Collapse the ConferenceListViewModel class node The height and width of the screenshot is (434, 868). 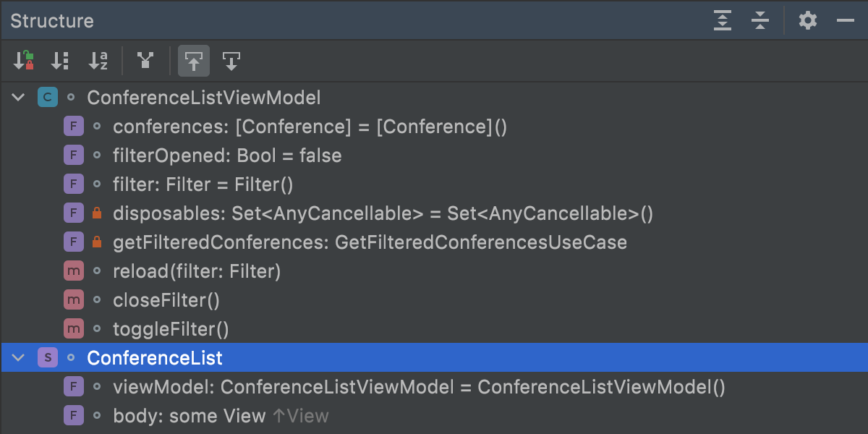click(19, 98)
